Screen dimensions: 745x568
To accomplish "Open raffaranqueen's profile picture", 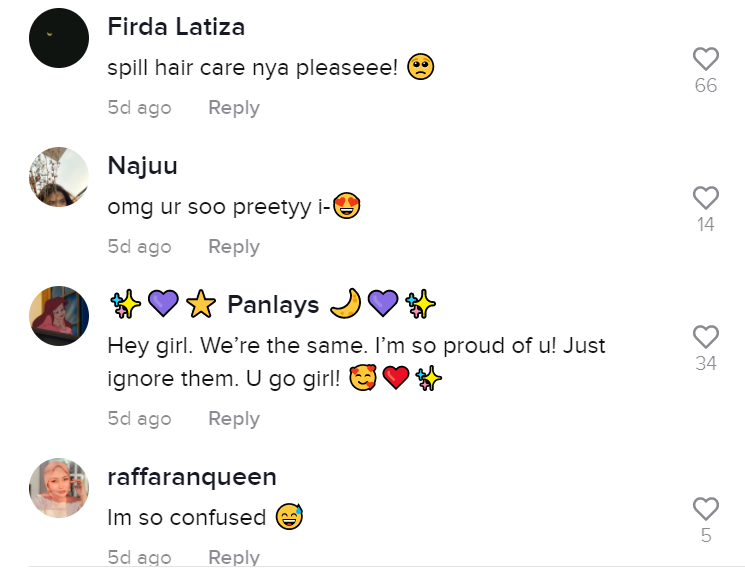I will (x=59, y=488).
